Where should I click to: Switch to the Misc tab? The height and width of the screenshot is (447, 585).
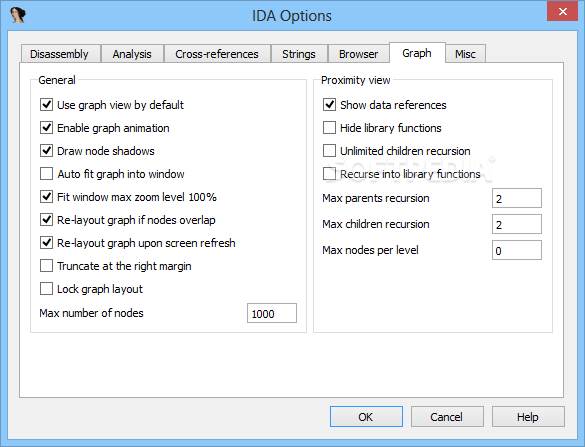point(465,54)
